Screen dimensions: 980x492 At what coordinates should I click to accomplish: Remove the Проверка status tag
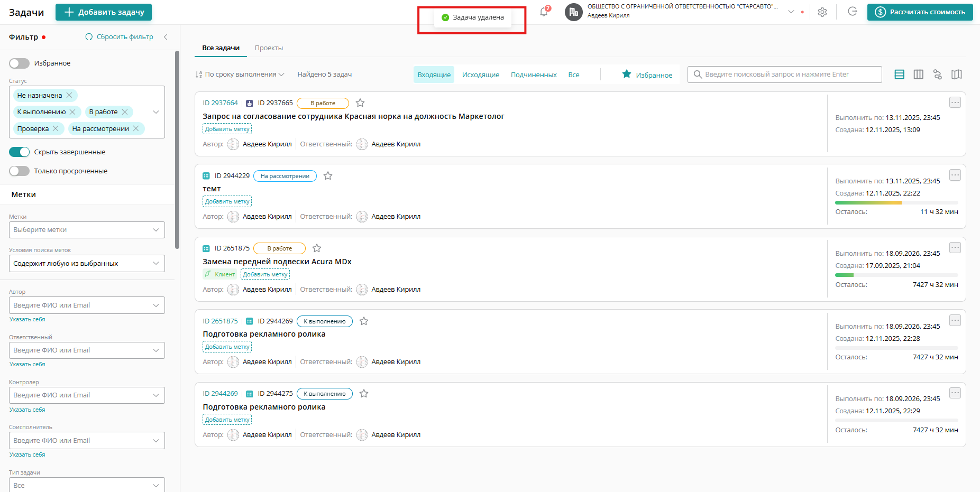(56, 128)
